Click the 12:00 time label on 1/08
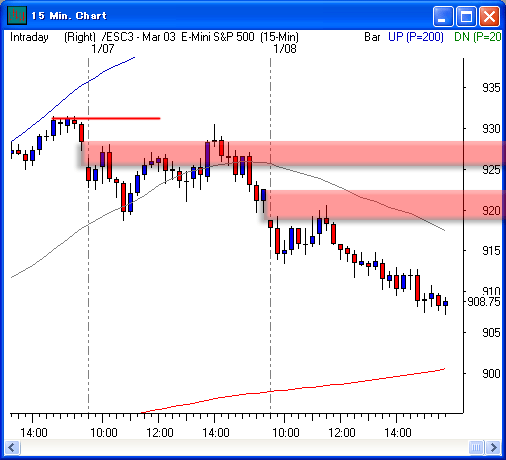Viewport: 506px width, 460px height. [x=342, y=433]
